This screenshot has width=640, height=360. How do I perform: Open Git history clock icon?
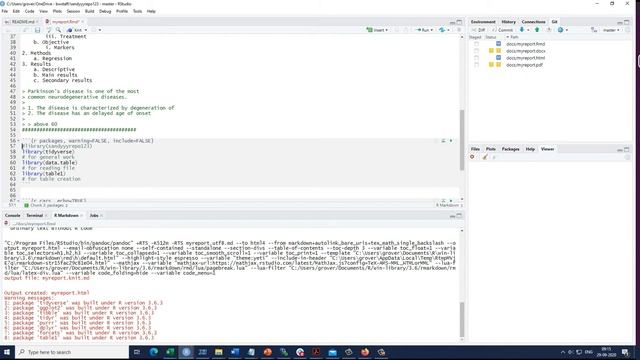click(x=549, y=30)
